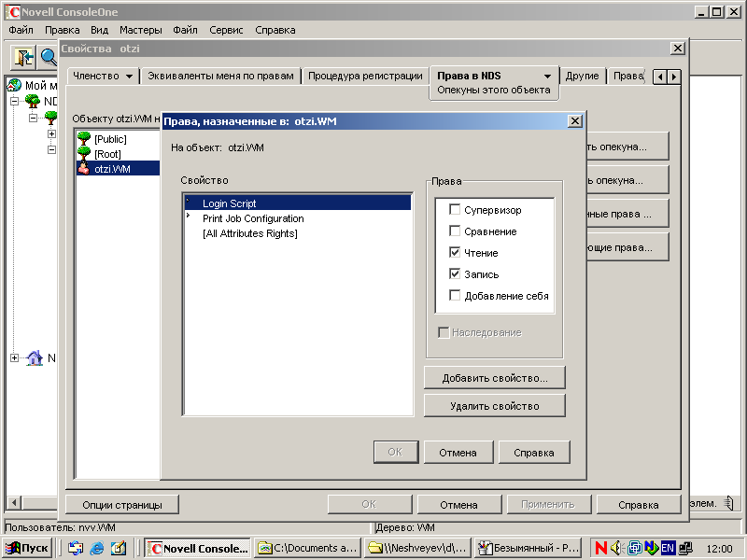Open the Правка menu
This screenshot has height=560, width=747.
(x=62, y=30)
